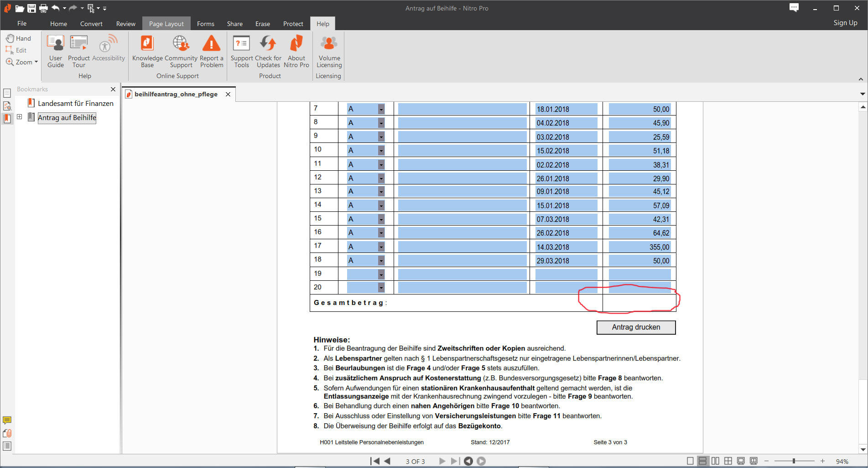The image size is (868, 468).
Task: Click the vertical scrollbar down arrow
Action: 863,449
